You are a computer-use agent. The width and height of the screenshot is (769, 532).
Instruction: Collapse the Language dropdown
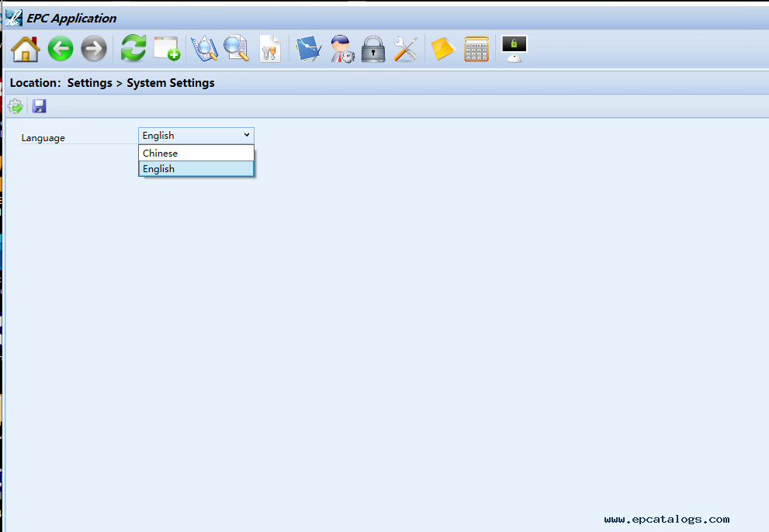[247, 135]
